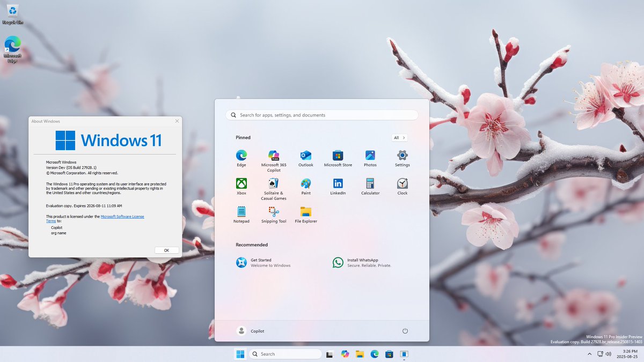The width and height of the screenshot is (644, 362).
Task: Open Edge from the Start menu pinned apps
Action: point(241,158)
